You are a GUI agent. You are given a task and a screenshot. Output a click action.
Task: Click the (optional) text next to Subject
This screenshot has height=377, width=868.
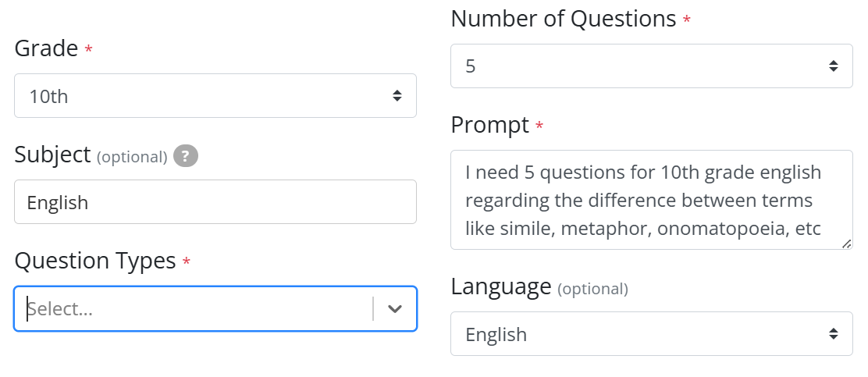[x=132, y=157]
